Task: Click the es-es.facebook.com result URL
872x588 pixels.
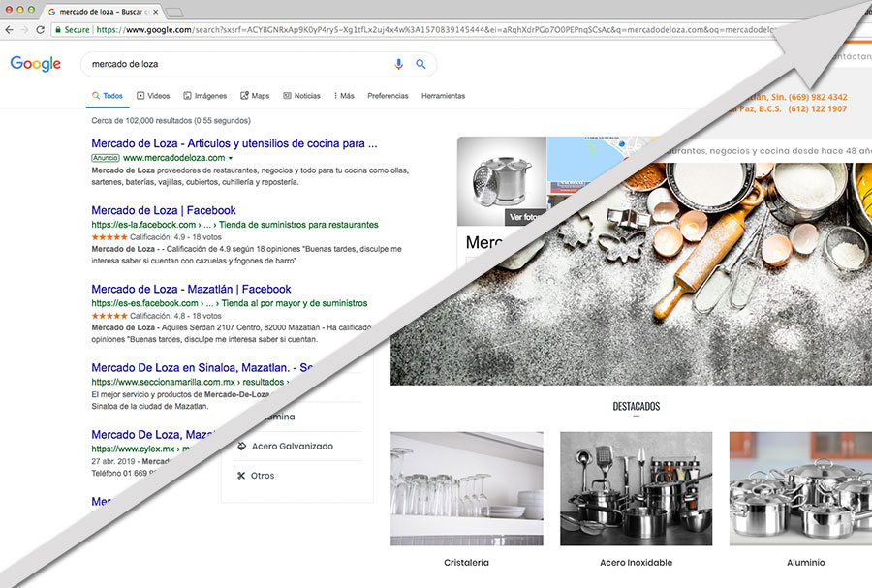Action: coord(229,303)
